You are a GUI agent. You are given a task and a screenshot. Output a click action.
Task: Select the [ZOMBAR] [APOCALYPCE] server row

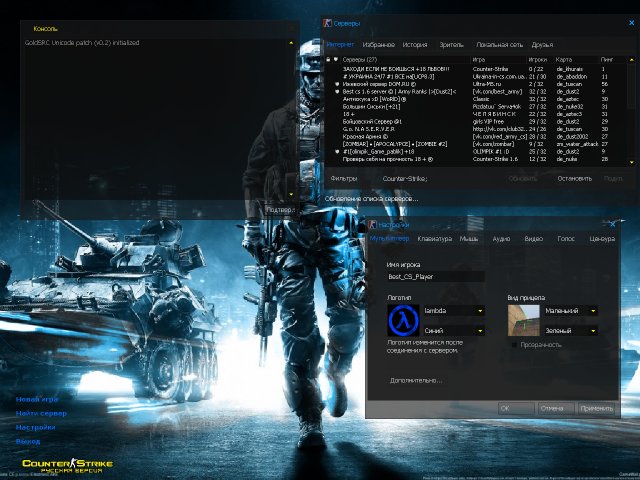tap(476, 144)
